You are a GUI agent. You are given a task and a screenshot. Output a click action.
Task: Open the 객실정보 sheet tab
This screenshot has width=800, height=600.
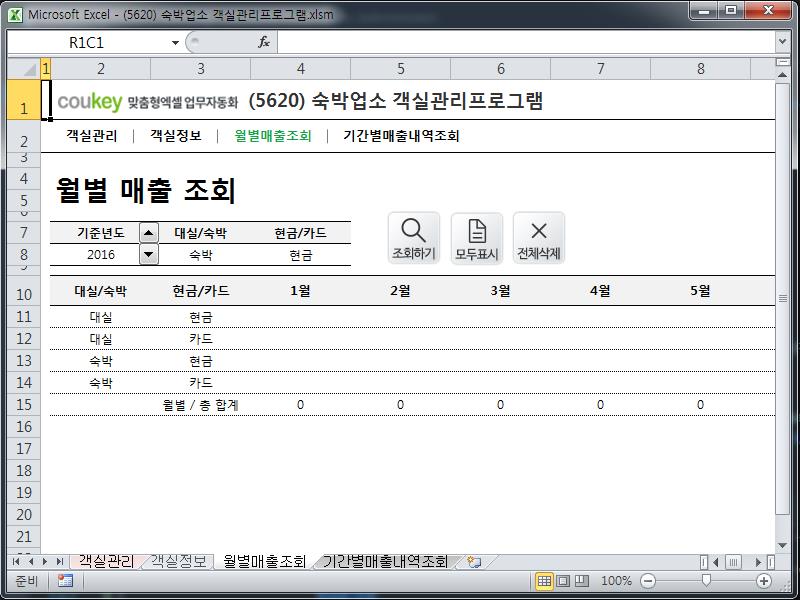click(179, 562)
